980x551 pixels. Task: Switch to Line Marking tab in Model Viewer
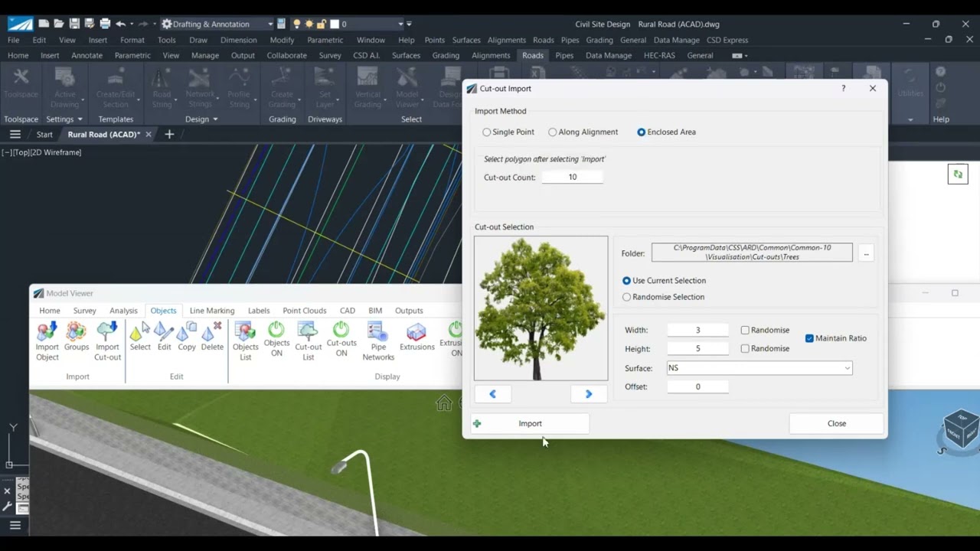[x=212, y=311]
